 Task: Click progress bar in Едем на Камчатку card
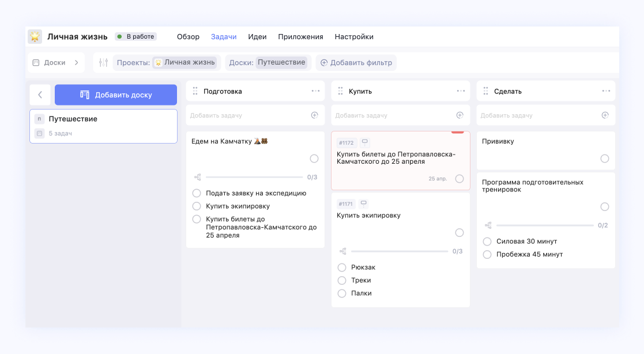pyautogui.click(x=254, y=177)
